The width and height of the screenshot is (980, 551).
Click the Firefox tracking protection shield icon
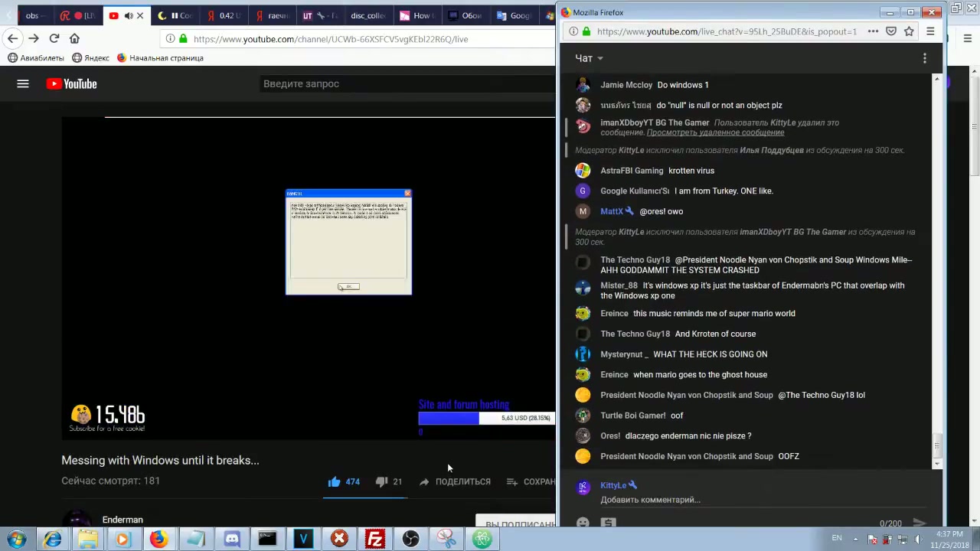click(890, 31)
